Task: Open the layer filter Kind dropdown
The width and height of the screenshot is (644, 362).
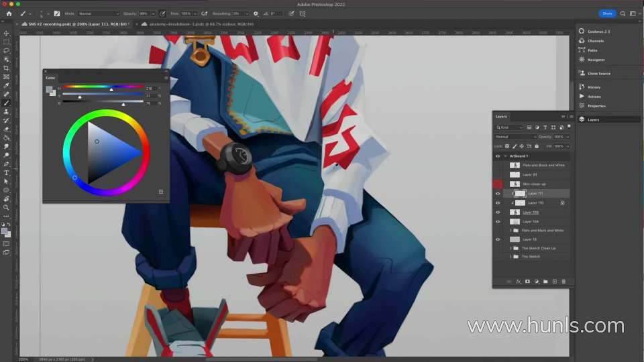Action: [x=509, y=127]
